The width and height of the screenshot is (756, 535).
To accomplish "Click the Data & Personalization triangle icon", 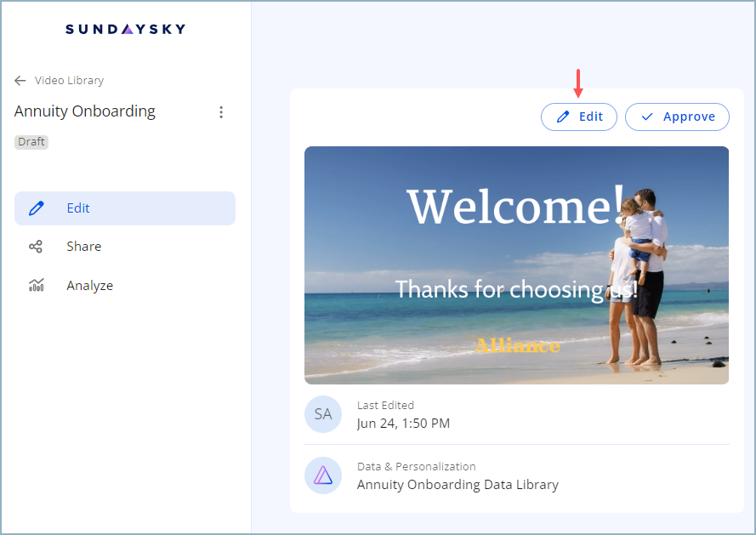I will [x=323, y=475].
